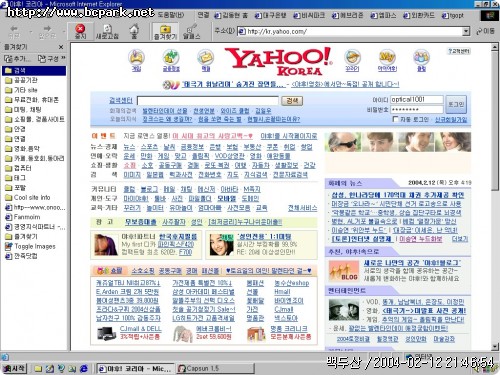This screenshot has width=500, height=375.
Task: Open the 고객센터 help link
Action: click(x=459, y=51)
